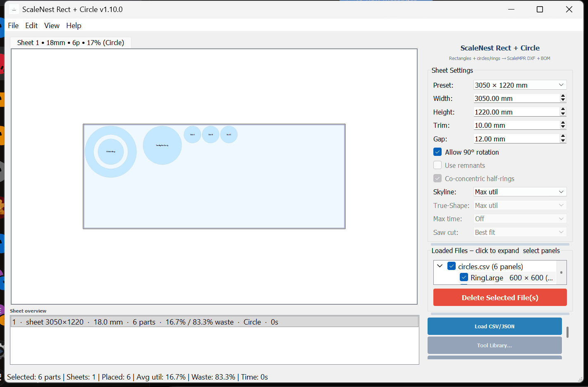Screen dimensions: 588x387
Task: Open the True-Shape dropdown
Action: click(520, 205)
